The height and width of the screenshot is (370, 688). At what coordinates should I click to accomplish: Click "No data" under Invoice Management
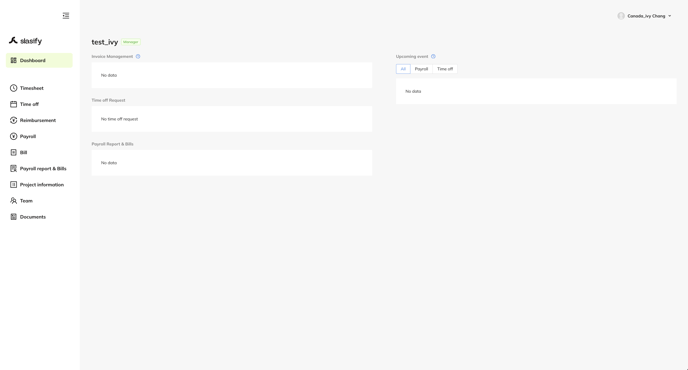coord(109,75)
